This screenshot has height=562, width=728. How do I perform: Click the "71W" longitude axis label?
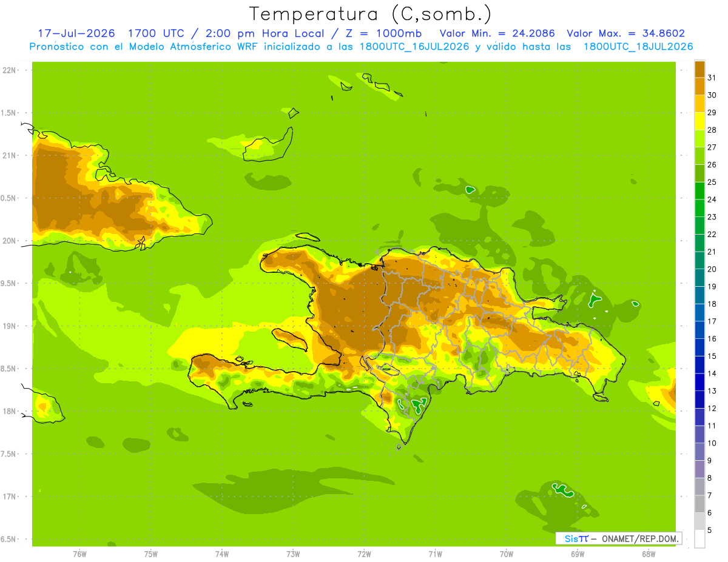pyautogui.click(x=435, y=554)
